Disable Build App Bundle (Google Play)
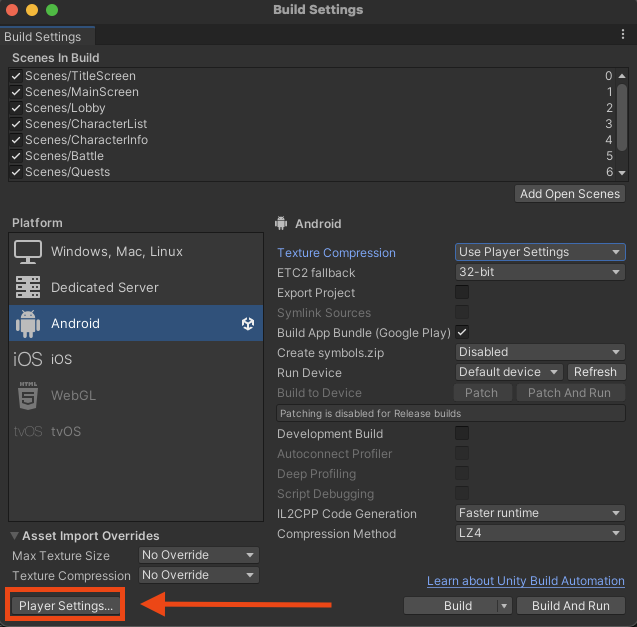This screenshot has height=627, width=637. pos(462,332)
